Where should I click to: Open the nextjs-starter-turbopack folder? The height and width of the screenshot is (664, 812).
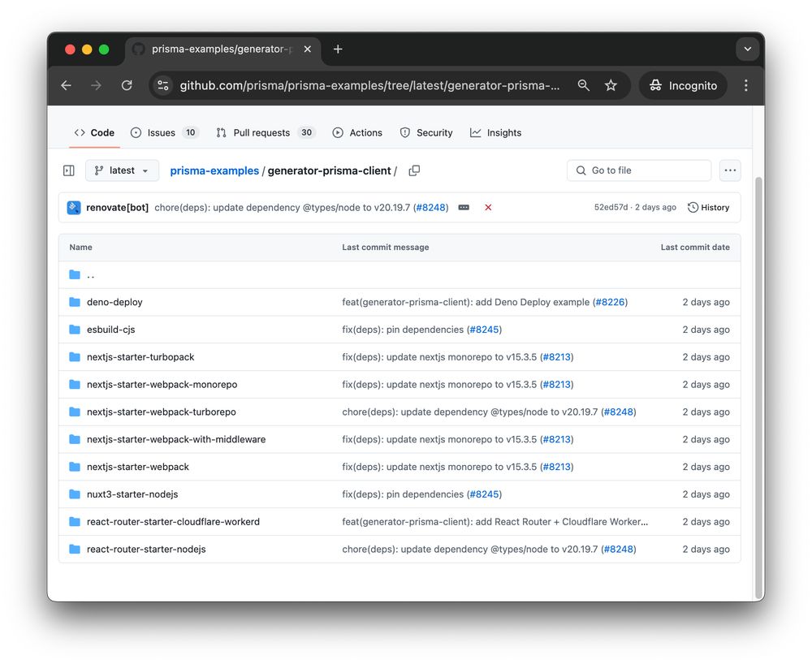(140, 357)
